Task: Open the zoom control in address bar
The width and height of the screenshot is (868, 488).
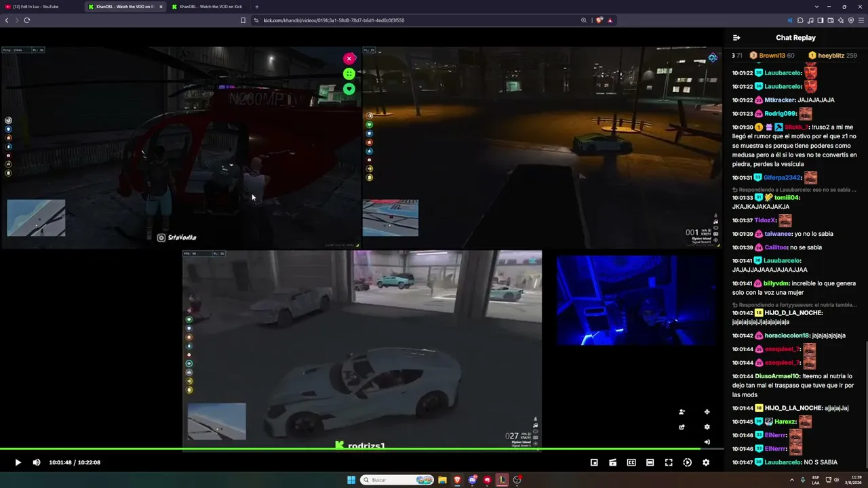Action: point(584,20)
